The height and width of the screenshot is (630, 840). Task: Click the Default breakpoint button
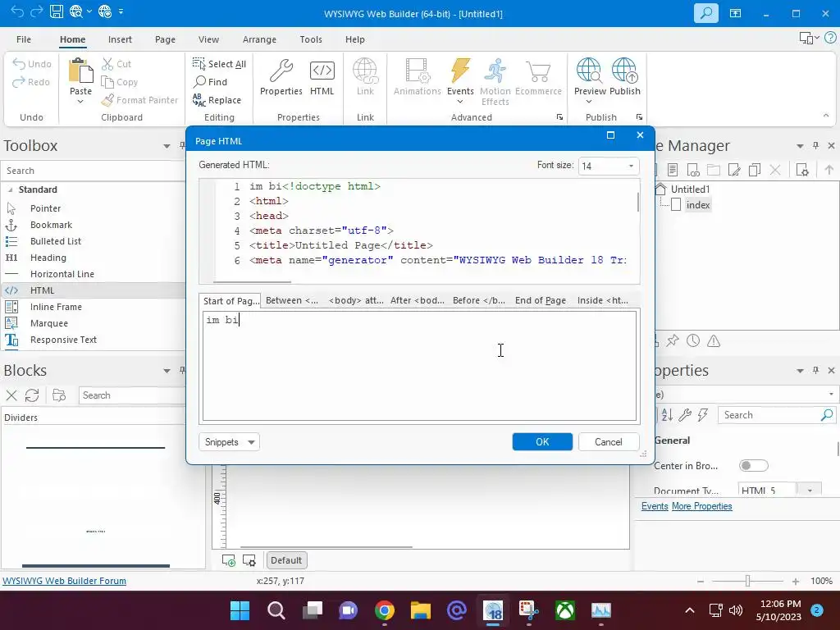pyautogui.click(x=286, y=560)
